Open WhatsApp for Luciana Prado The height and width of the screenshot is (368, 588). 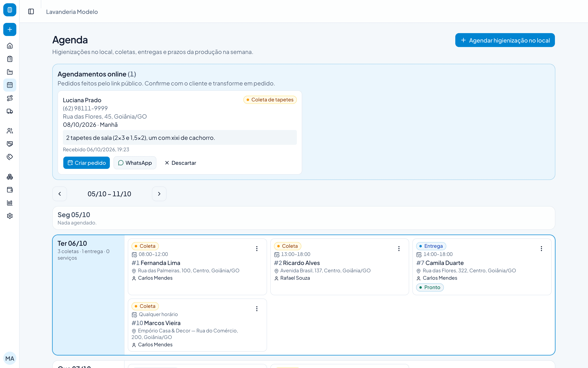[x=135, y=163]
